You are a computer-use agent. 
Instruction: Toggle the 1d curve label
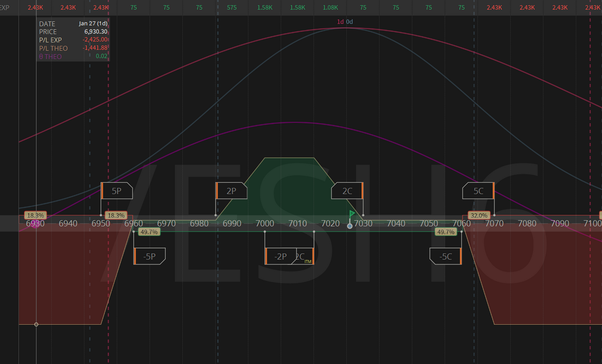coord(340,22)
